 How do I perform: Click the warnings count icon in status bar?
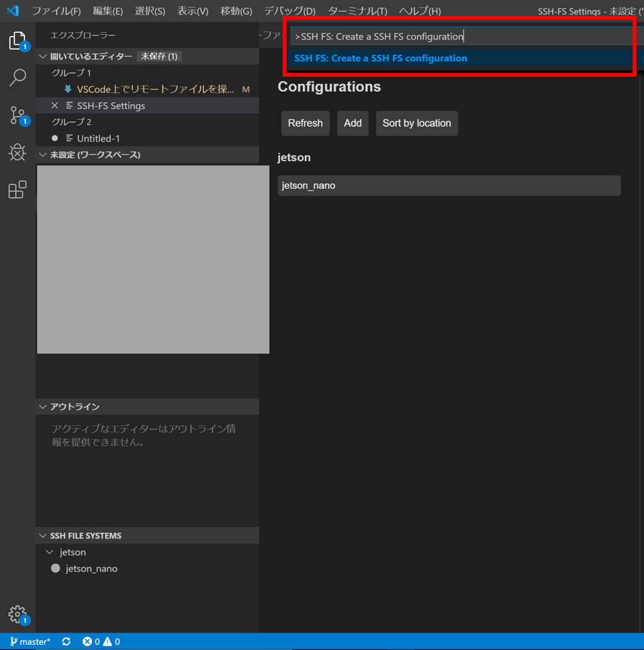[x=108, y=641]
